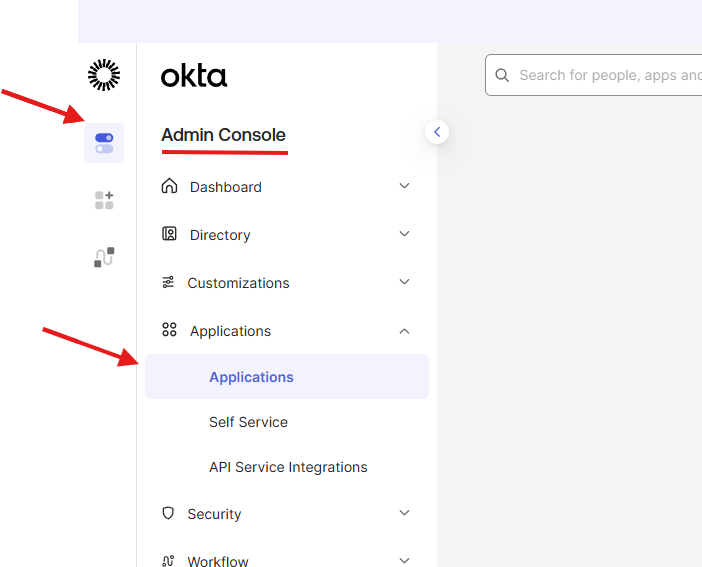This screenshot has height=567, width=702.
Task: Click the Customizations sliders icon
Action: 168,283
